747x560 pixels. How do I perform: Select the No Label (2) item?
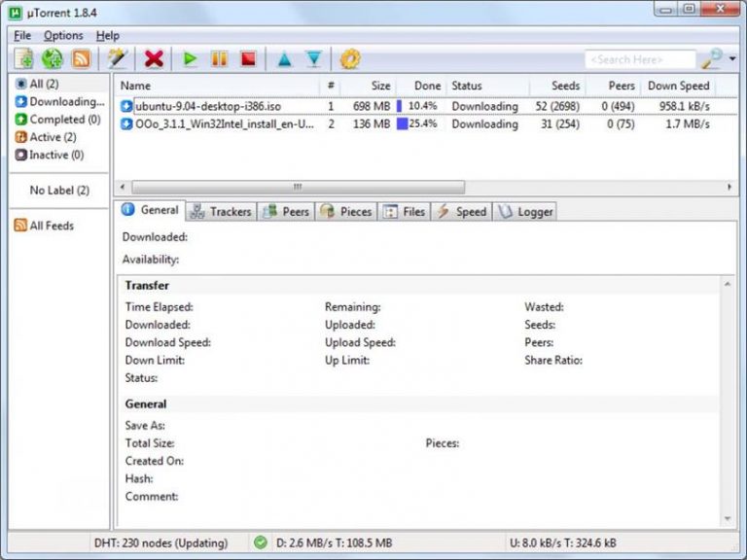pos(59,190)
